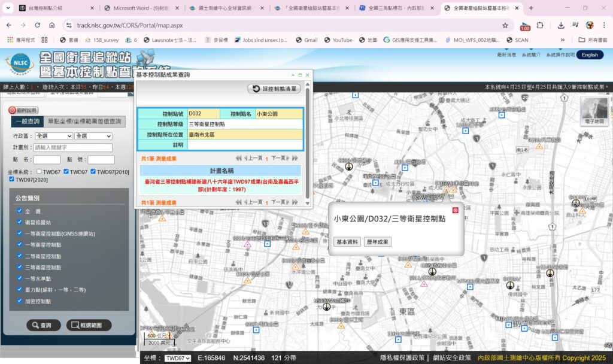
Task: Open the second 行政區 district dropdown
Action: coord(93,136)
